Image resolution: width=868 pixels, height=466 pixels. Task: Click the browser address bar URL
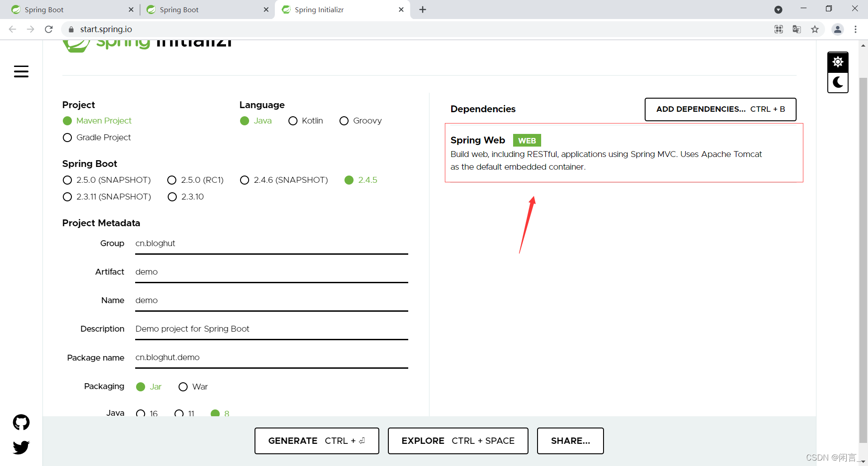[106, 29]
